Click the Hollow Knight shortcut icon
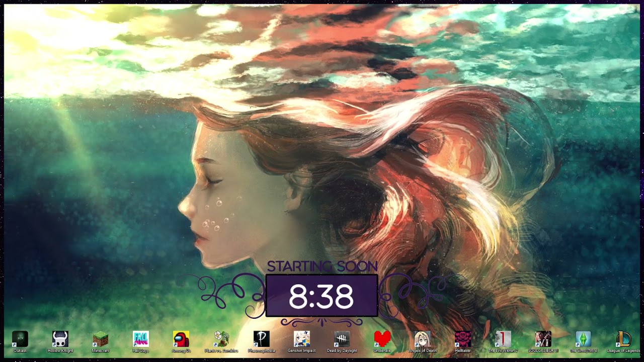Image resolution: width=644 pixels, height=362 pixels. coord(60,339)
